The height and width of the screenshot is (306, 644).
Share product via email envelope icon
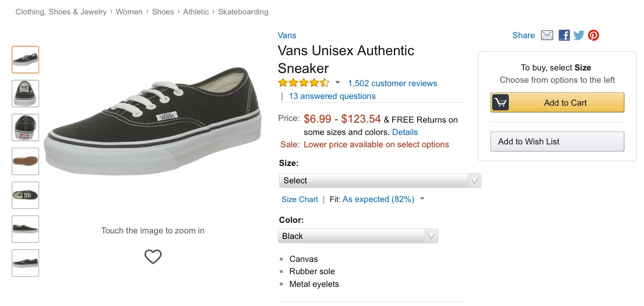click(547, 35)
